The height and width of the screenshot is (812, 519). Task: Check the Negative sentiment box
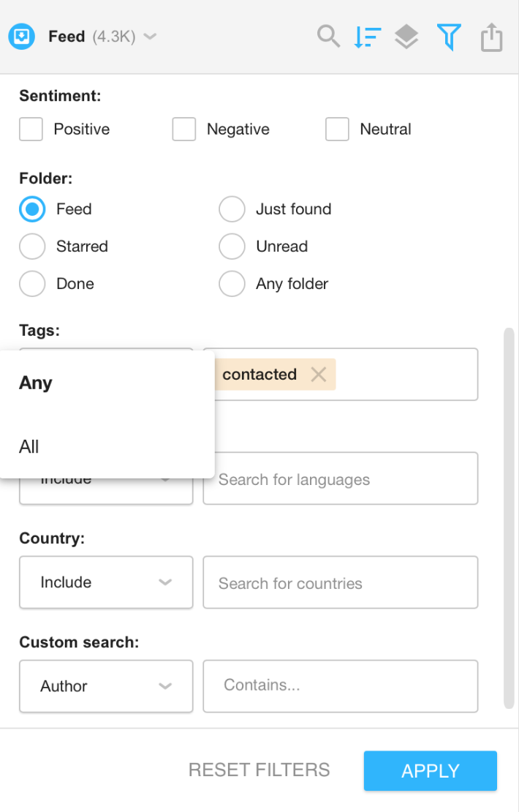(184, 129)
